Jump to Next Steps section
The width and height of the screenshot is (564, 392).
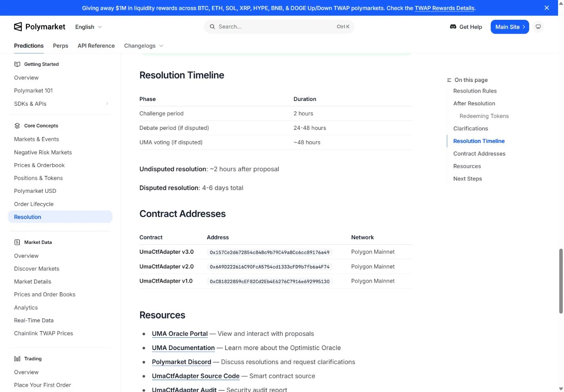click(x=467, y=179)
